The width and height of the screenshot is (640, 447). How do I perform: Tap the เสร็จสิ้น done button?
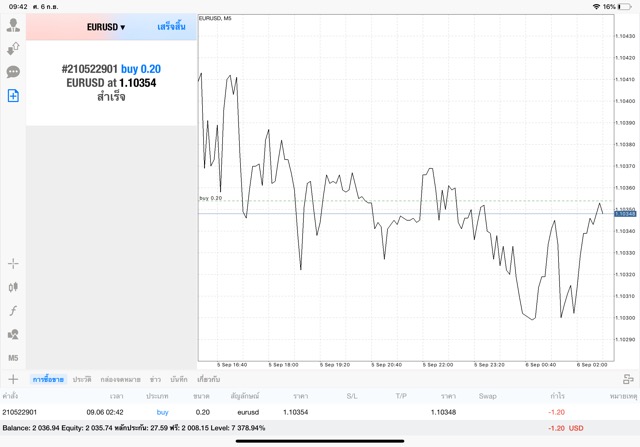(171, 27)
